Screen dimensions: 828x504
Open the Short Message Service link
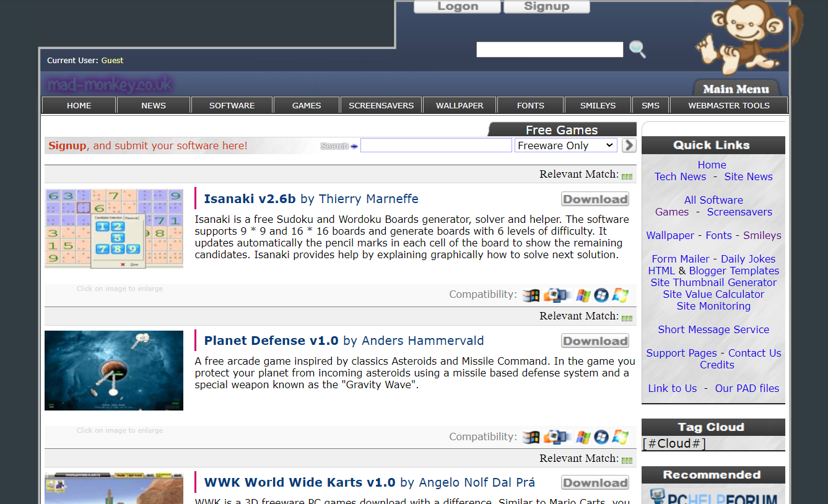(713, 329)
